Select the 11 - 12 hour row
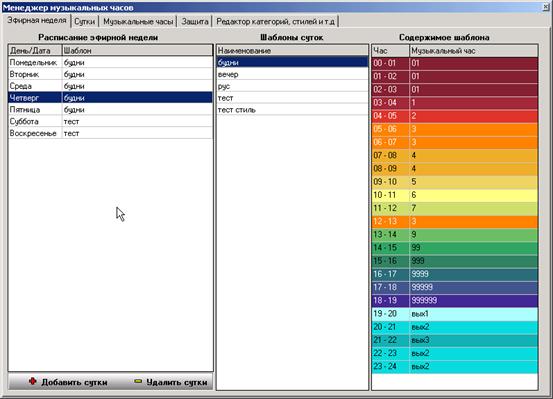The width and height of the screenshot is (553, 399). [455, 208]
